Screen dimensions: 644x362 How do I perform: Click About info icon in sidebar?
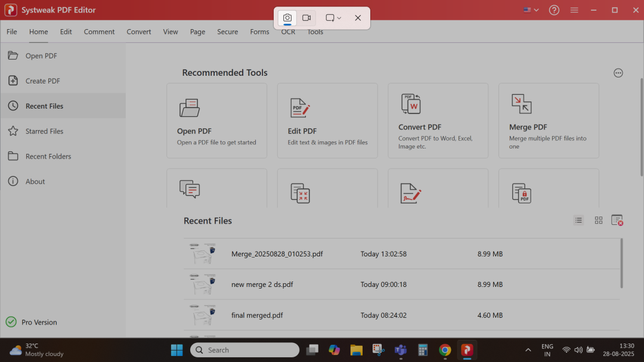point(13,181)
